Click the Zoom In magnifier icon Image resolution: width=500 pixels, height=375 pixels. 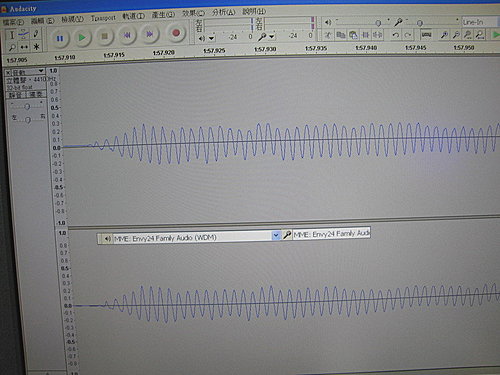click(x=444, y=34)
